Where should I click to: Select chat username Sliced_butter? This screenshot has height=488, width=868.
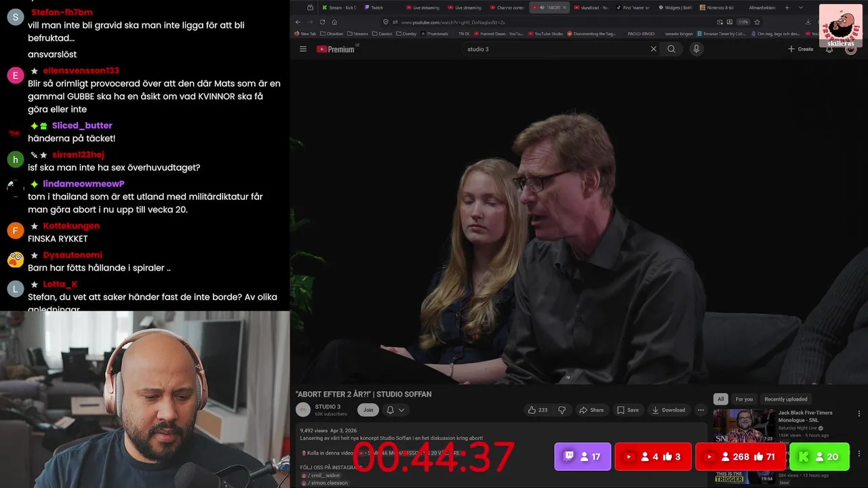(82, 125)
